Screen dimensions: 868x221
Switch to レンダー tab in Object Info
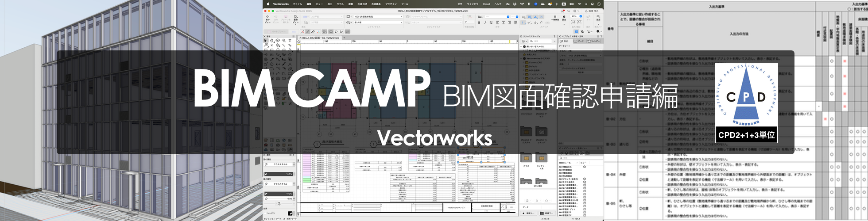click(x=594, y=41)
